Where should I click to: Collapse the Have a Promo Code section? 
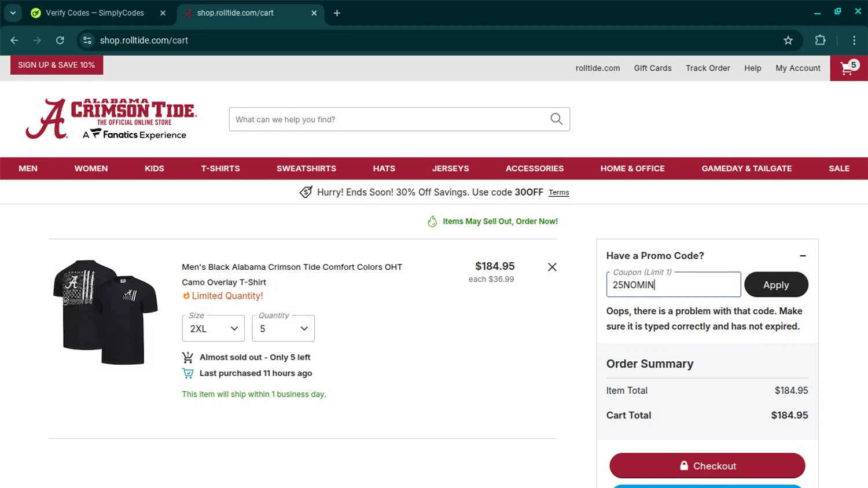[x=803, y=256]
